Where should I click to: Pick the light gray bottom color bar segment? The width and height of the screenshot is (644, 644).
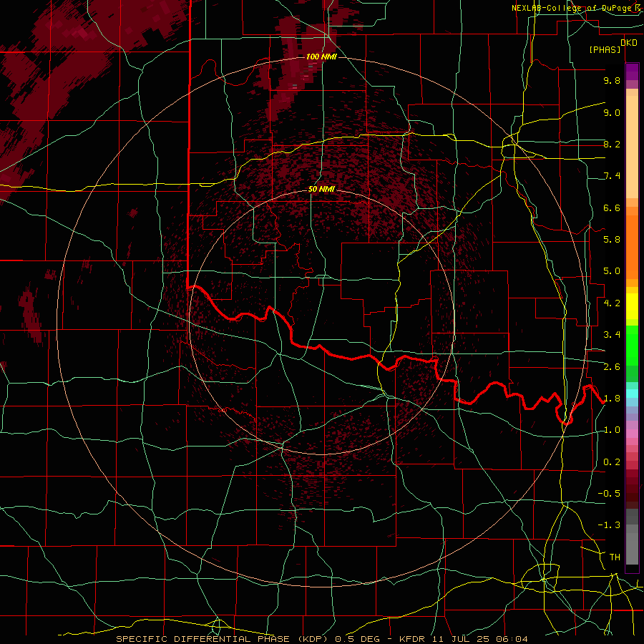pos(632,548)
